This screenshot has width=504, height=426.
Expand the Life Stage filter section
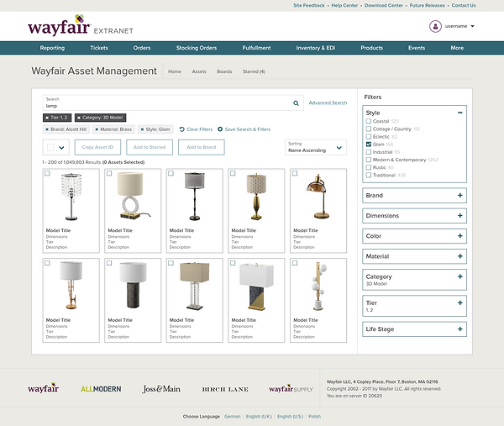[460, 329]
